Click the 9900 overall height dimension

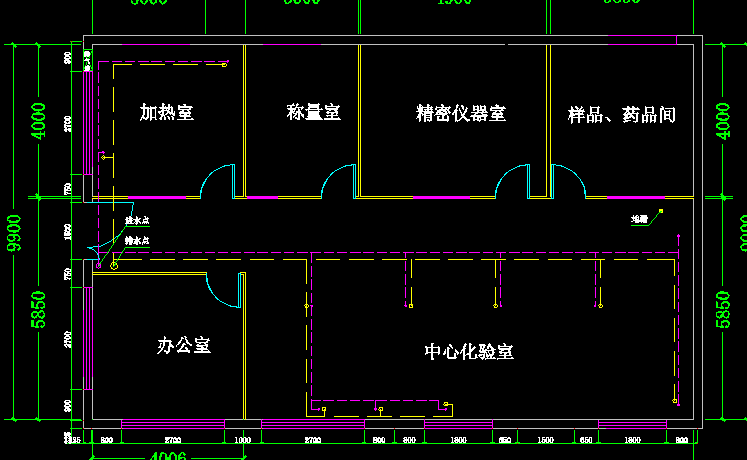(14, 233)
